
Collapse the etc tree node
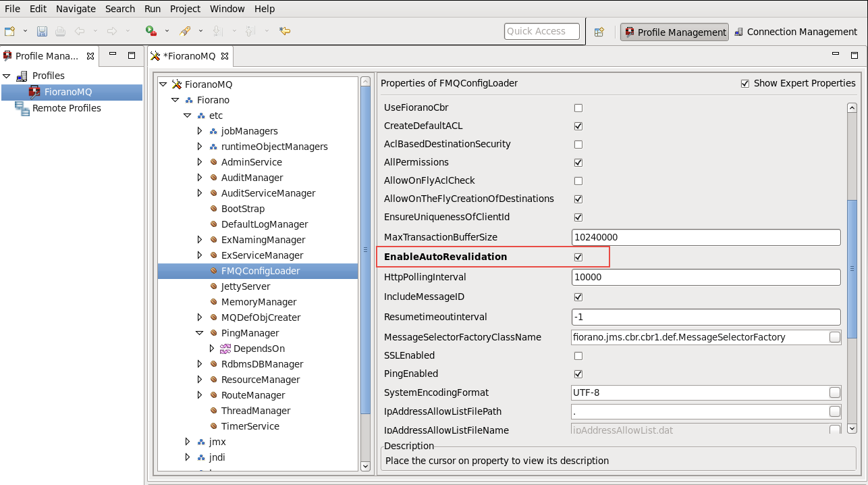187,116
